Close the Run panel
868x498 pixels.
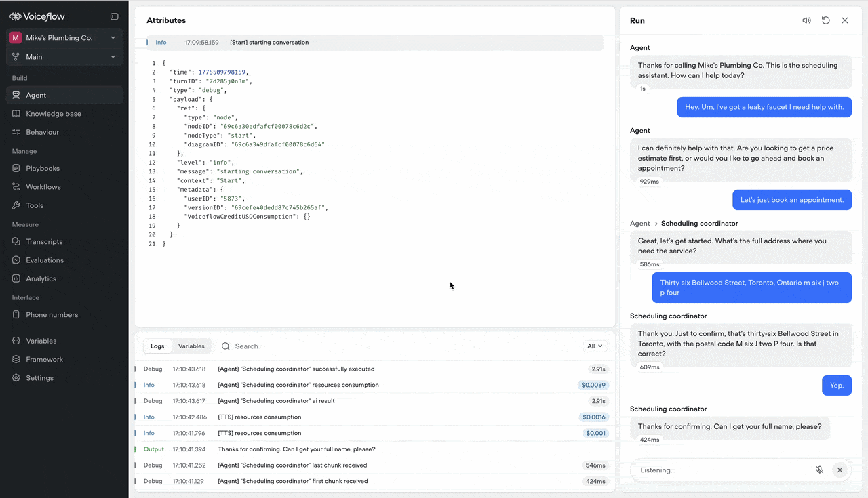[x=845, y=20]
